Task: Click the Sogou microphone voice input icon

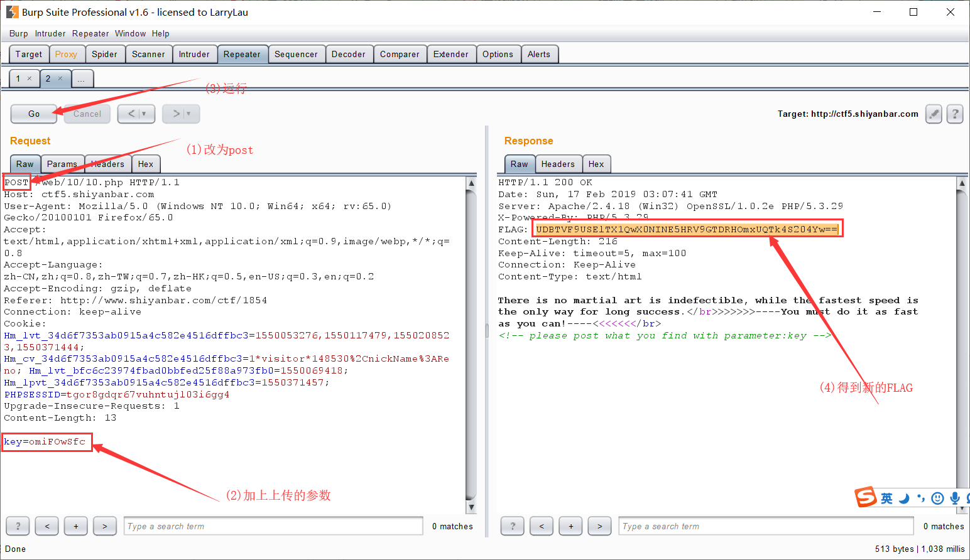Action: [955, 498]
